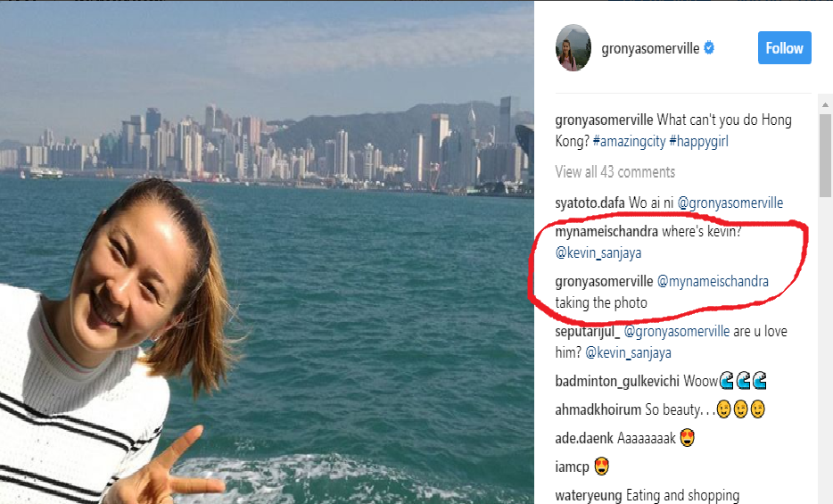833x504 pixels.
Task: Click @kevin_sanjaya mention in seputarijul_ comment
Action: tap(628, 352)
